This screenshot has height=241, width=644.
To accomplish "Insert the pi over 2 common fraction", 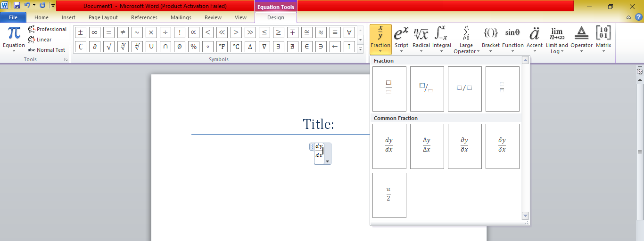I will tap(389, 195).
